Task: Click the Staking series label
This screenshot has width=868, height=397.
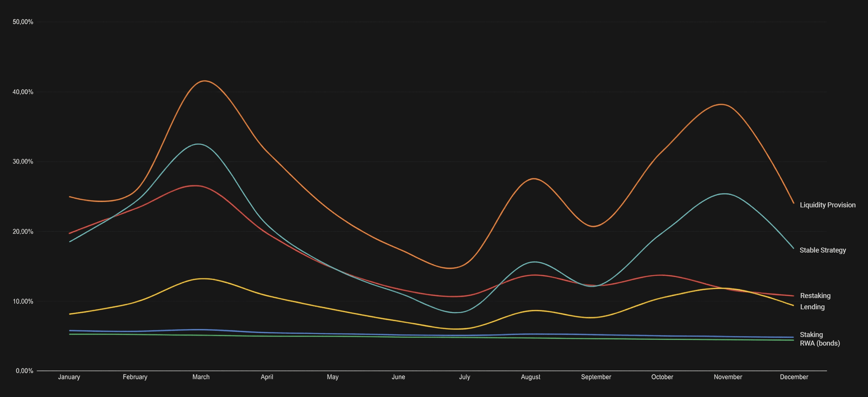Action: 811,334
